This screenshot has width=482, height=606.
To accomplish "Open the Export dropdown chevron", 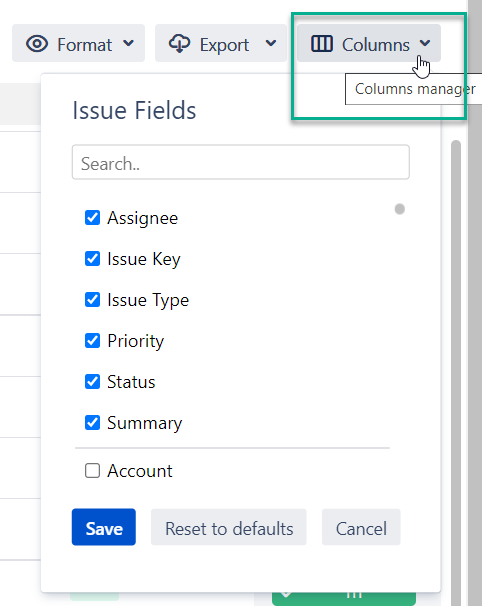I will pos(271,43).
